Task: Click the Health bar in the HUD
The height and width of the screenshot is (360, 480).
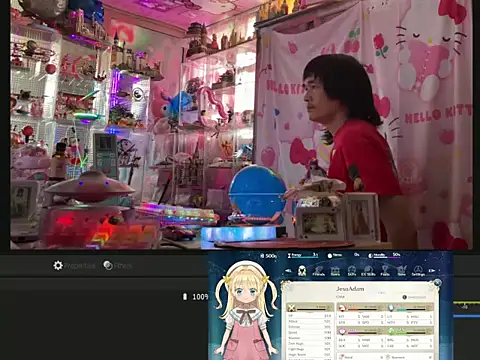Action: click(384, 255)
